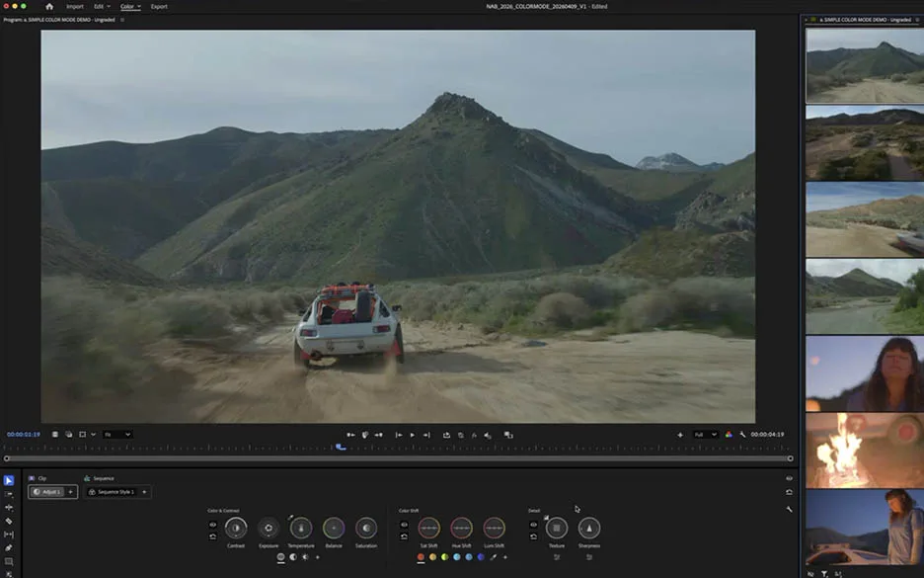Viewport: 924px width, 578px height.
Task: Add a button with plus icon in monitor toolbar
Action: [x=680, y=435]
